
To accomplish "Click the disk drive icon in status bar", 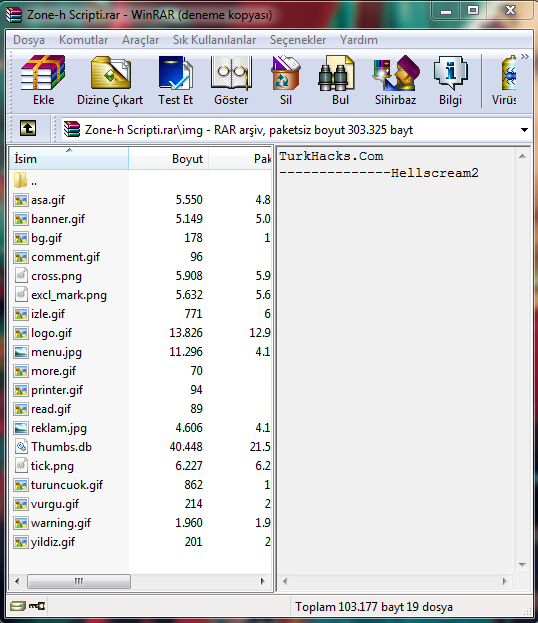I will click(17, 606).
